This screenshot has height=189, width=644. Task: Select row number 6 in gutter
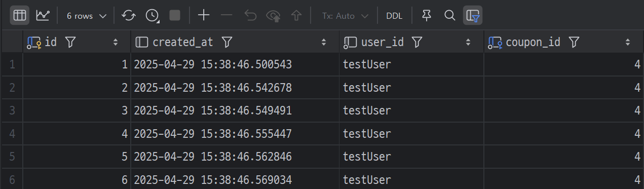(x=12, y=179)
